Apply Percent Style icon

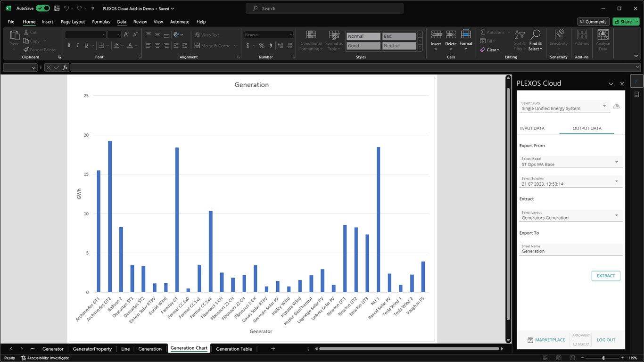click(x=262, y=46)
